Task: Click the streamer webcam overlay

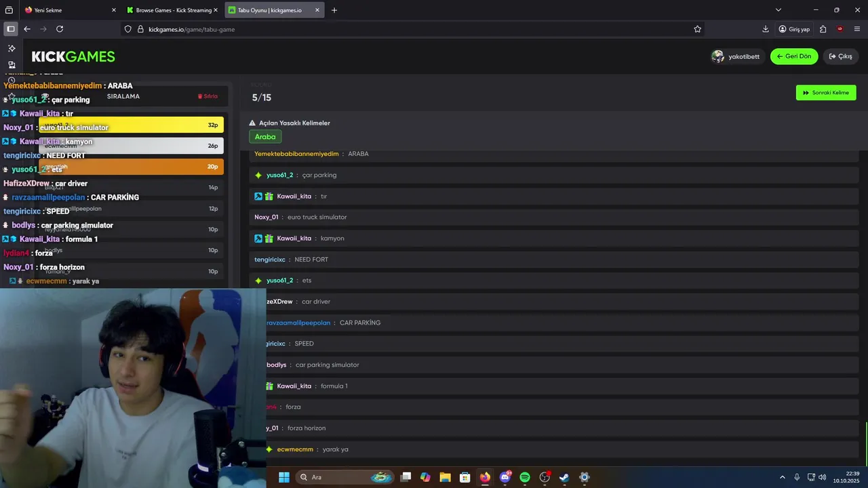Action: click(x=133, y=388)
